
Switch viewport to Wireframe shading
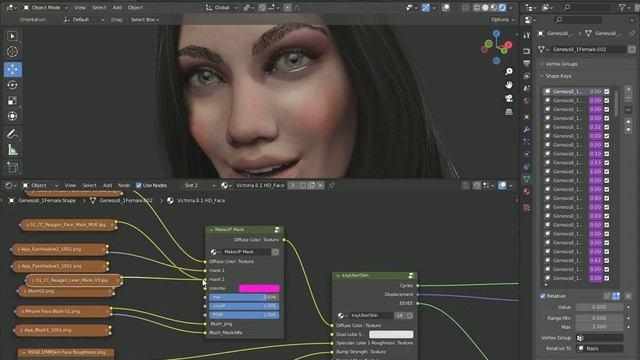coord(476,7)
